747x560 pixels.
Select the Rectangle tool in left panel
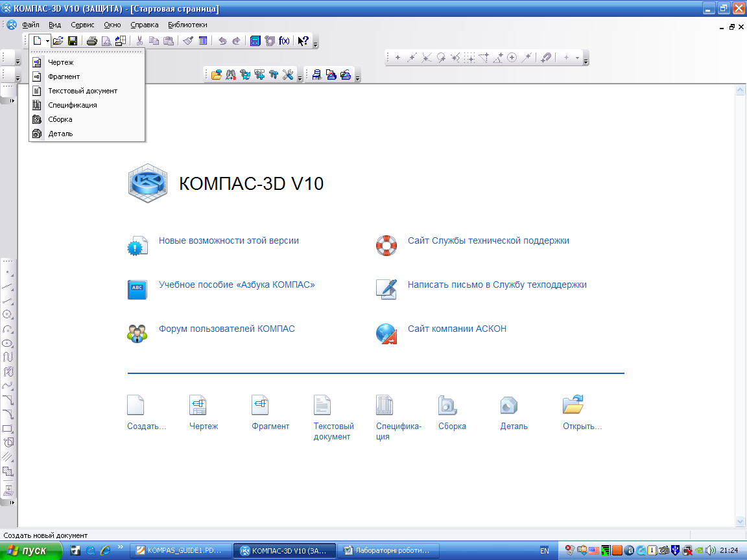pyautogui.click(x=8, y=428)
